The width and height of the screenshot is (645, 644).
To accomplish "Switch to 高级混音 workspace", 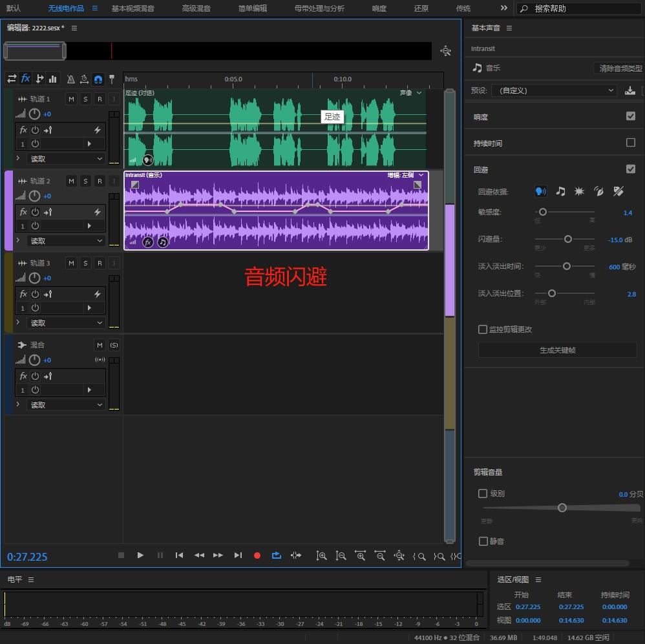I will click(x=196, y=8).
